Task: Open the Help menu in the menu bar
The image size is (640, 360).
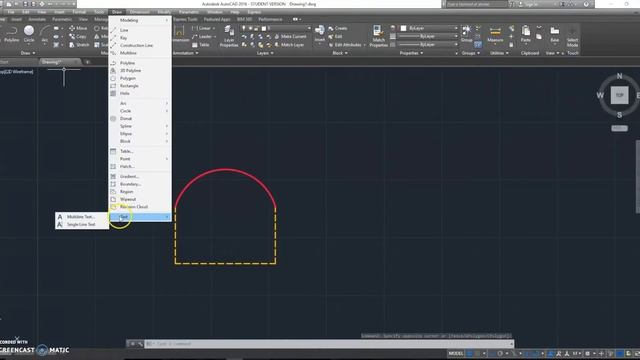Action: tap(235, 12)
